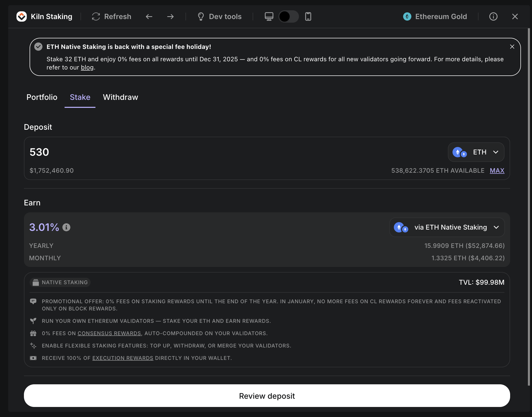The height and width of the screenshot is (417, 532).
Task: Dismiss the fee holiday banner
Action: coord(512,47)
